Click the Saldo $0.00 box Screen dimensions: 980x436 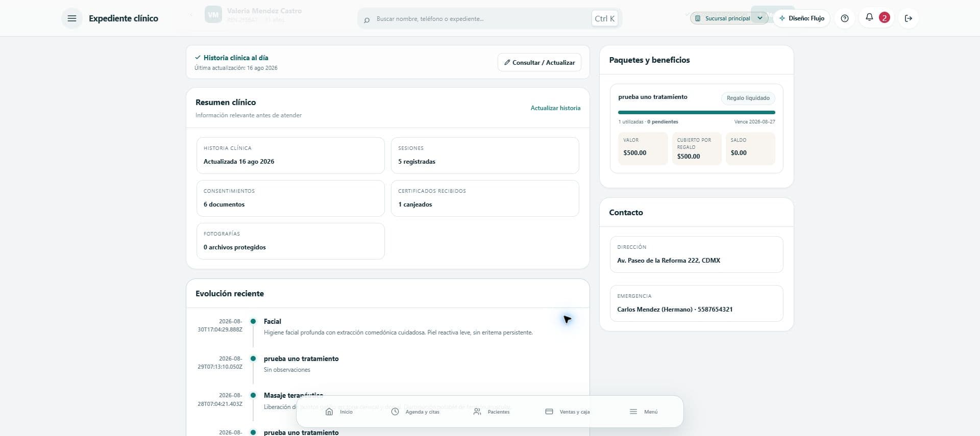tap(750, 149)
